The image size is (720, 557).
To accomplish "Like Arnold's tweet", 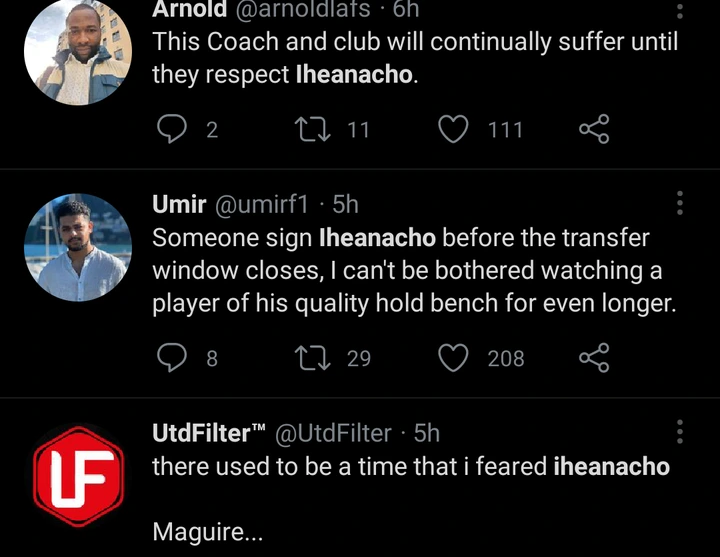I will [x=455, y=129].
